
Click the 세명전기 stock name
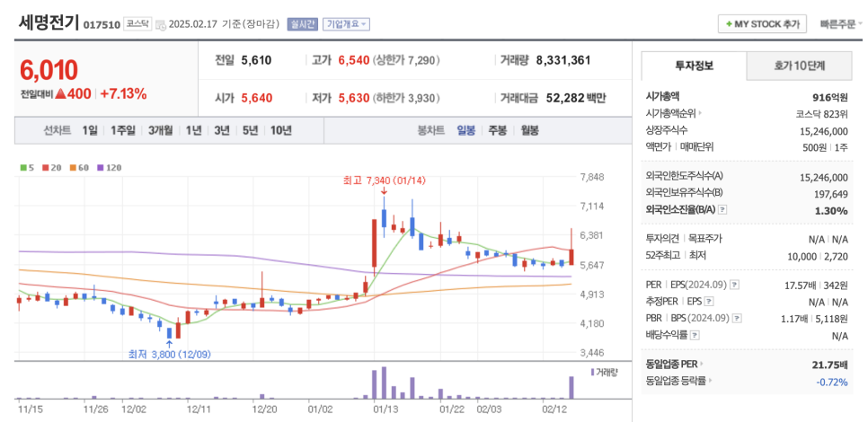pos(49,22)
